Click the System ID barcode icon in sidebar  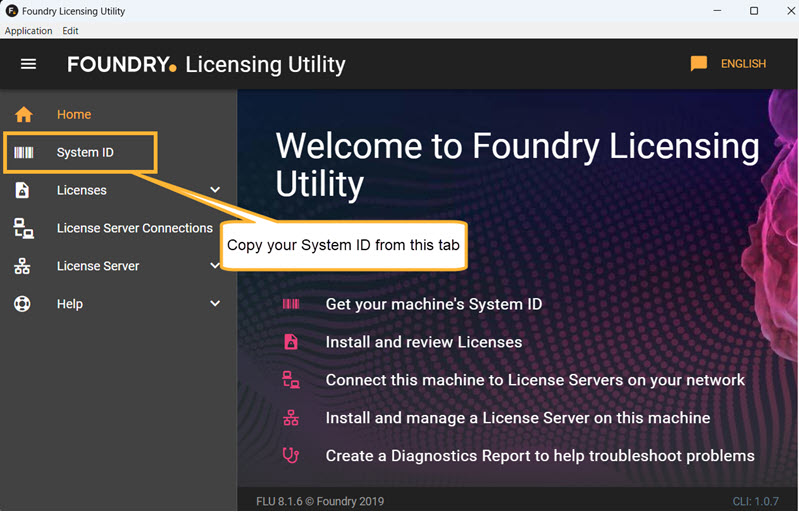pos(23,152)
